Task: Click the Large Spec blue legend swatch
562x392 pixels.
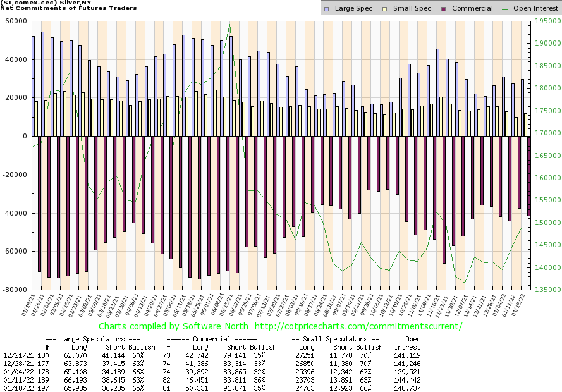Action: point(326,9)
